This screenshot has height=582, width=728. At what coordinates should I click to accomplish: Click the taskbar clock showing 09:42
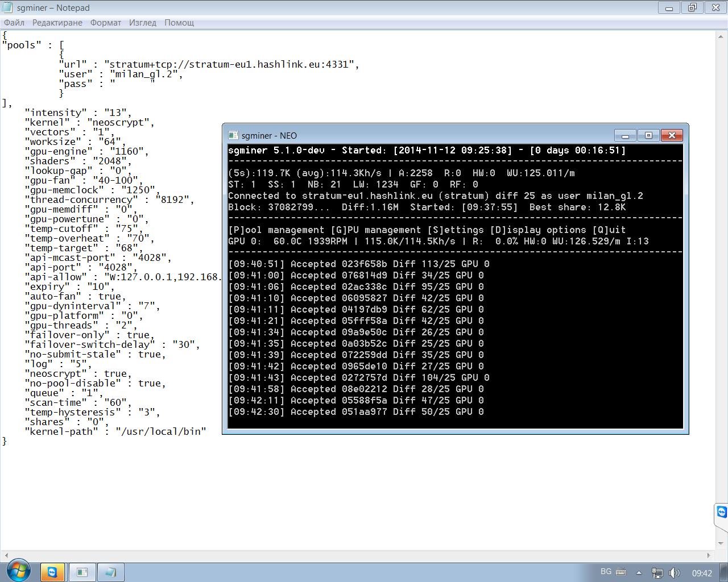click(702, 573)
